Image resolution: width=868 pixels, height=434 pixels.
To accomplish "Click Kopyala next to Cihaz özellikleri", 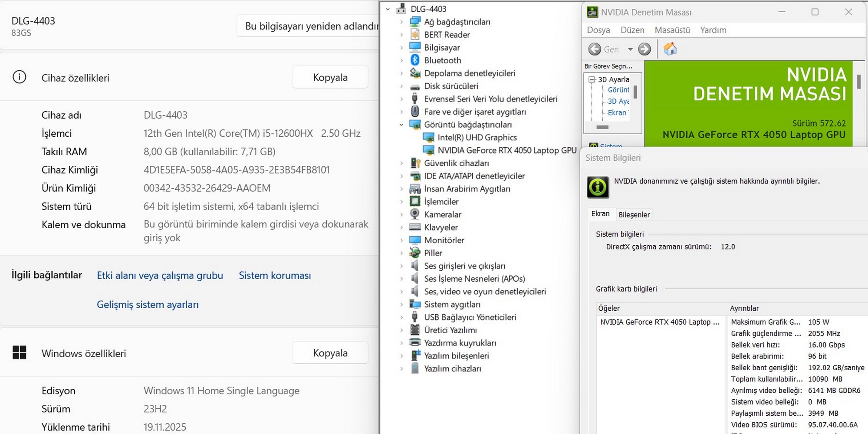I will click(x=330, y=78).
